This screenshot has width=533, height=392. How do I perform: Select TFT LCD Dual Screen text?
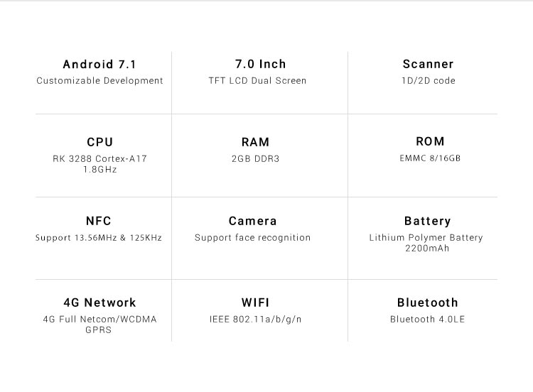coord(257,80)
